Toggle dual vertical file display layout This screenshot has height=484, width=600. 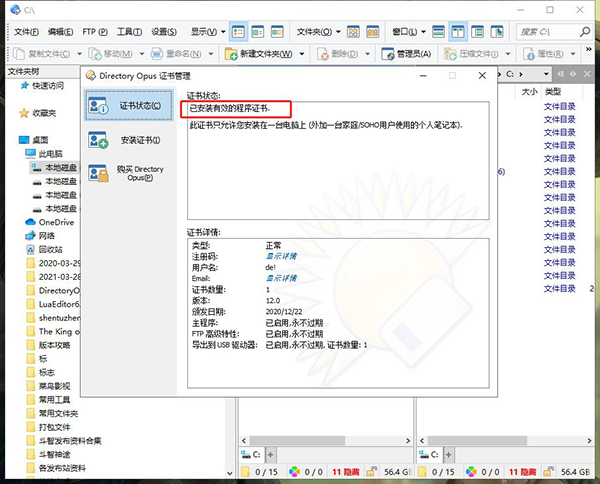click(458, 32)
